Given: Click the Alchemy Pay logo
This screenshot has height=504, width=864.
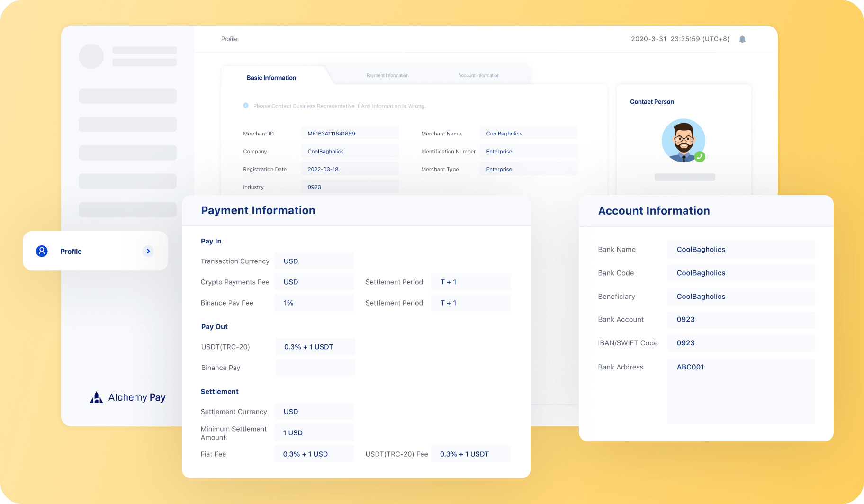Looking at the screenshot, I should [128, 397].
